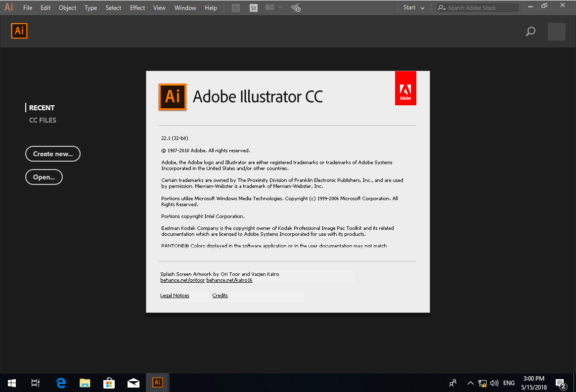Launch Microsoft Edge from taskbar
576x392 pixels.
(61, 383)
